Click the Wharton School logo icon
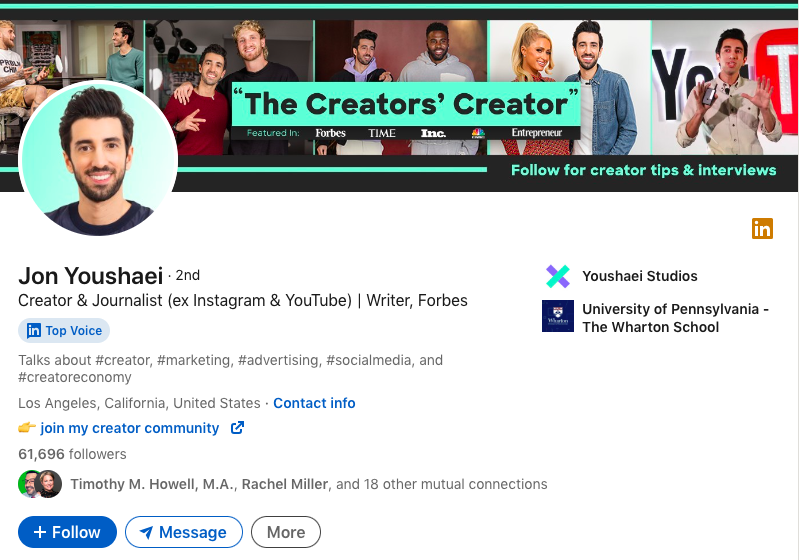Image resolution: width=799 pixels, height=560 pixels. coord(557,316)
